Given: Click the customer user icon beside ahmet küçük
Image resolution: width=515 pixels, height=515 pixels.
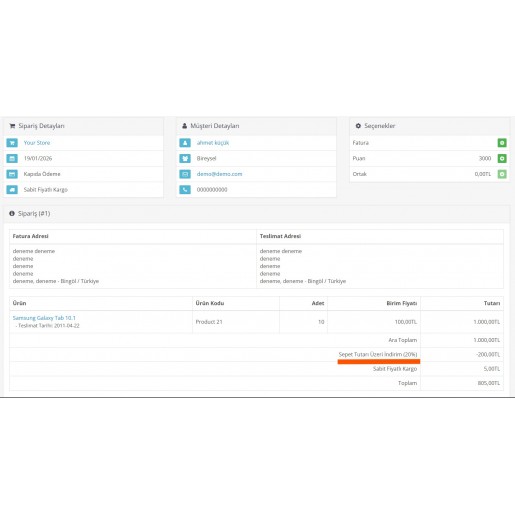Looking at the screenshot, I should click(x=185, y=143).
